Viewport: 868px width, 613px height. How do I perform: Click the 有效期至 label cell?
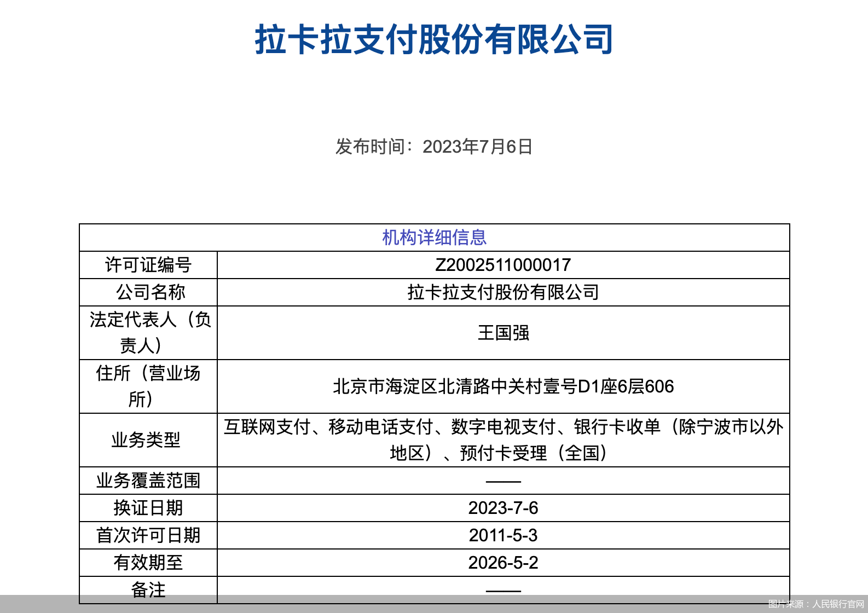tap(148, 563)
